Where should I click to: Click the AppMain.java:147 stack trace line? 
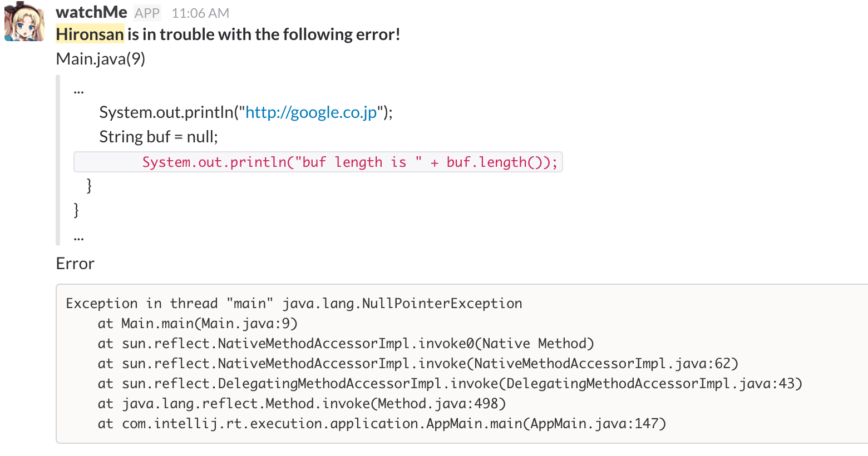[382, 424]
